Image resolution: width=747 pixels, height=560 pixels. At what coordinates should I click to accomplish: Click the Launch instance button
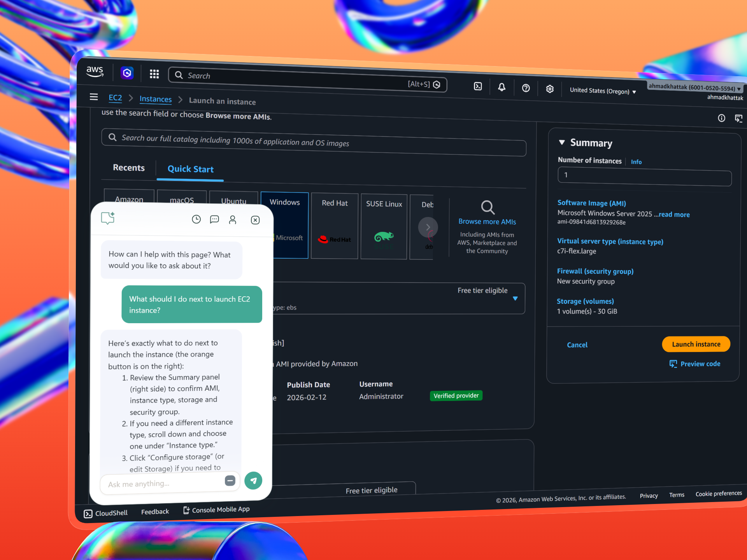point(696,344)
